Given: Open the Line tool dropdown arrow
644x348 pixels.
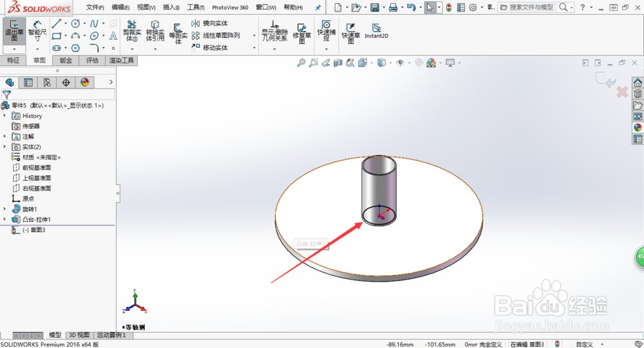Looking at the screenshot, I should [66, 23].
